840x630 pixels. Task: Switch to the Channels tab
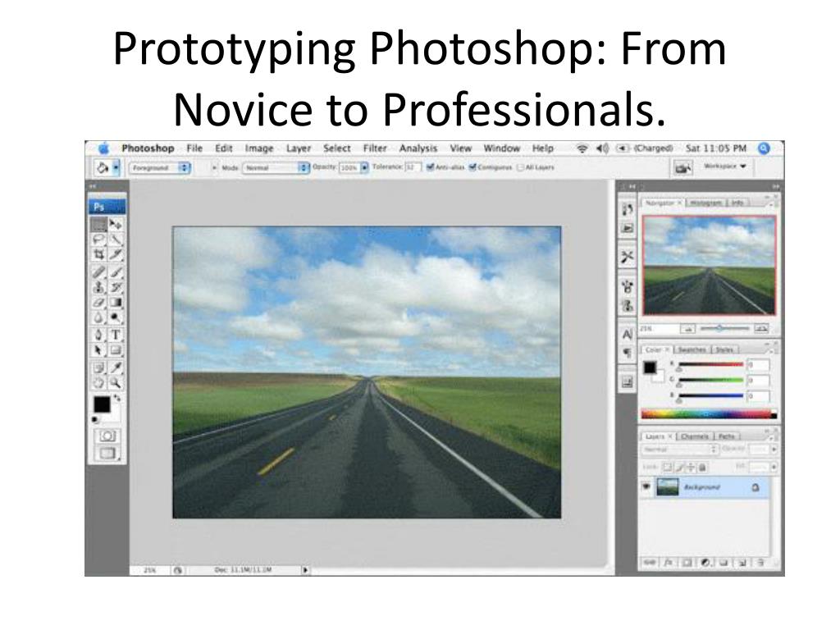[695, 436]
